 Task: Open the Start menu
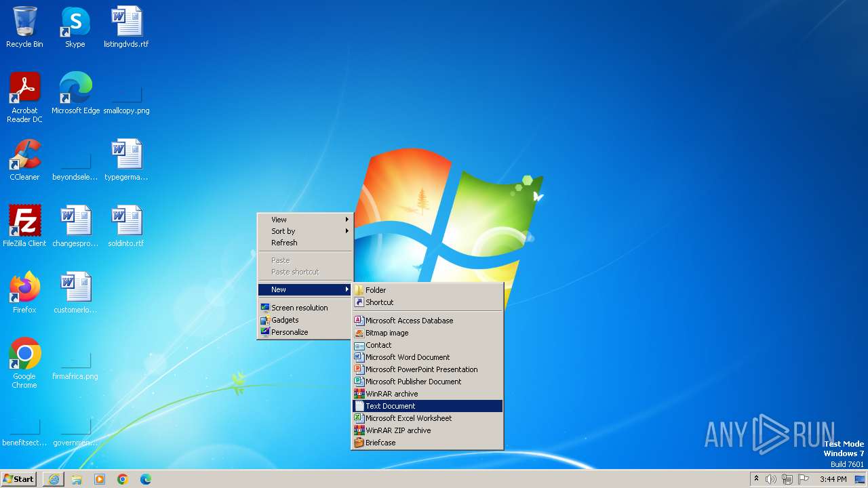[x=18, y=479]
